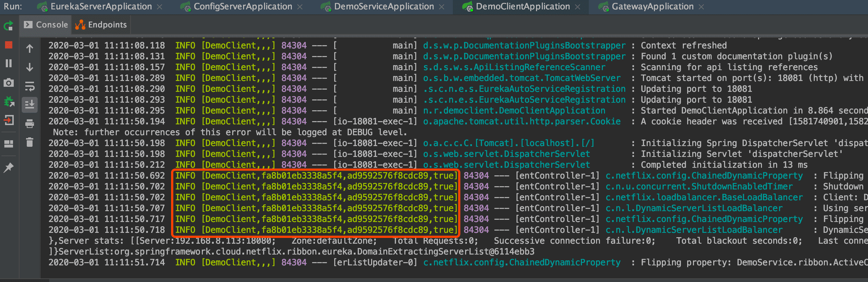Dump threads using the camera icon
Image resolution: width=868 pixels, height=282 pixels.
(9, 82)
